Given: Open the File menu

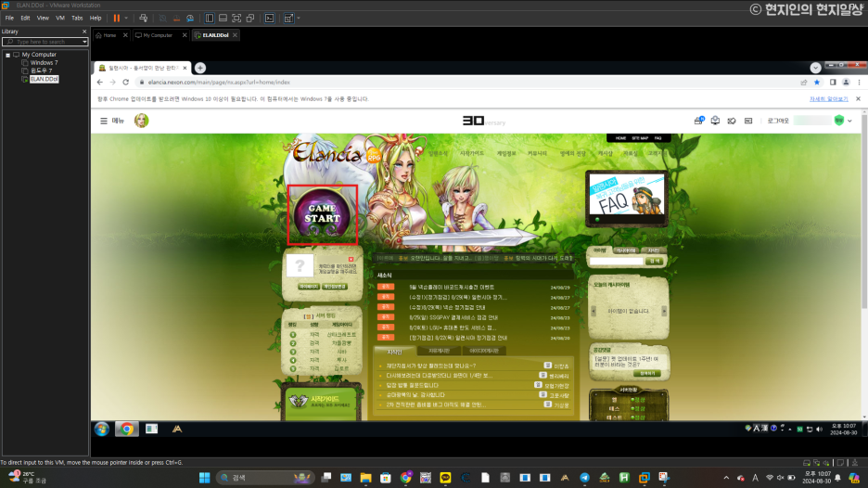Looking at the screenshot, I should (x=9, y=19).
